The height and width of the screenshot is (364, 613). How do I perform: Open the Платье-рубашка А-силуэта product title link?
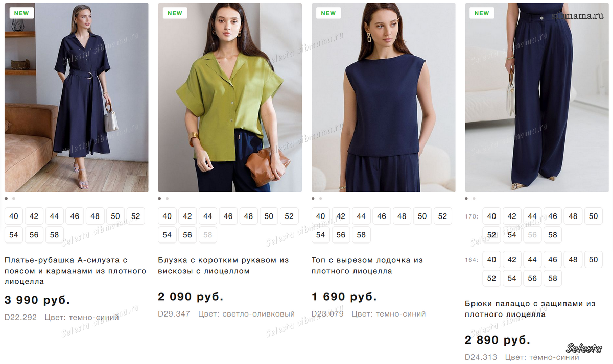click(75, 271)
